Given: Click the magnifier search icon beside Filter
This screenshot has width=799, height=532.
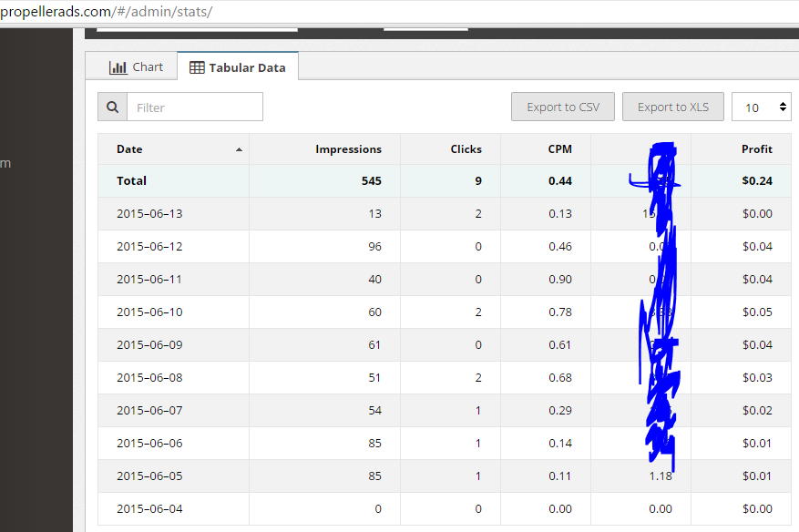Looking at the screenshot, I should tap(112, 107).
